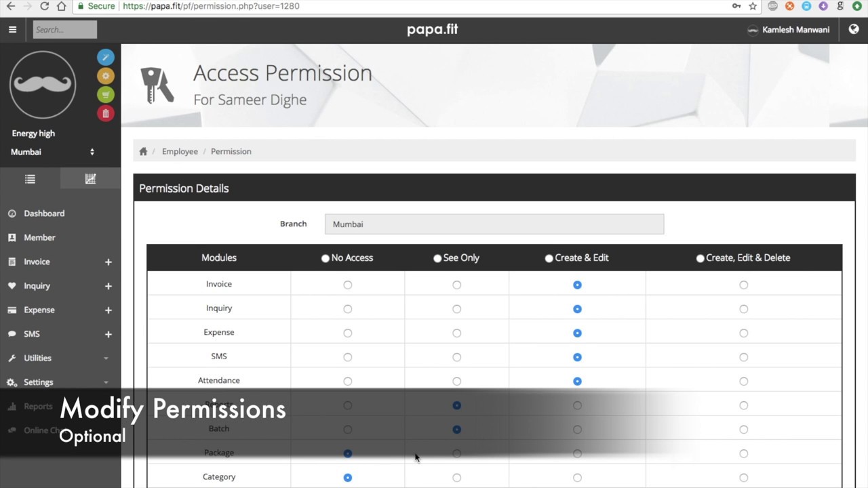Open the globe icon in top bar
868x488 pixels.
[x=854, y=29]
